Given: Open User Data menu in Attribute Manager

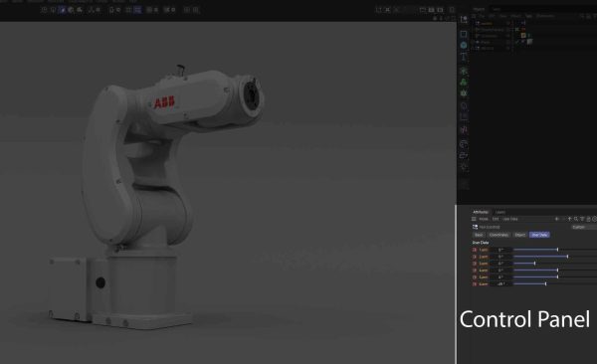Looking at the screenshot, I should [x=510, y=219].
